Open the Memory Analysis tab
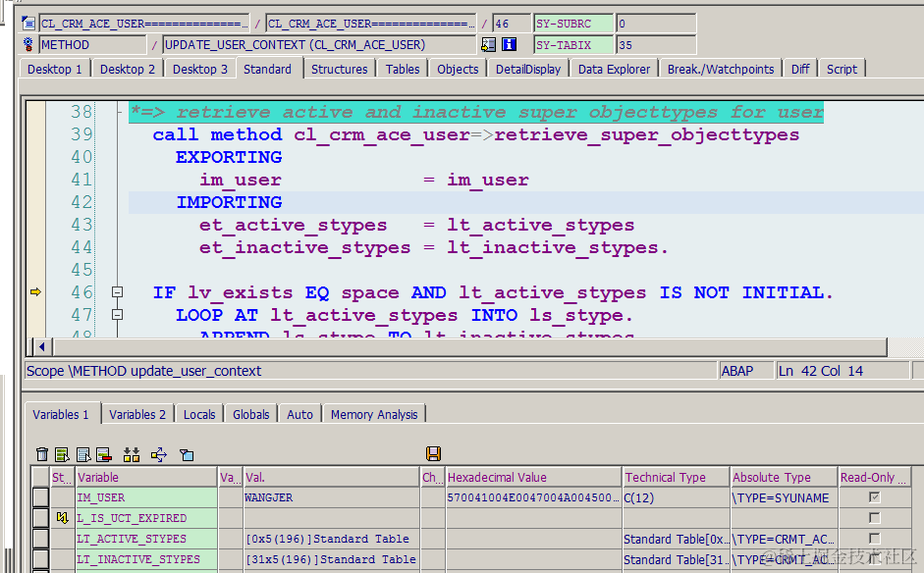Image resolution: width=924 pixels, height=573 pixels. pyautogui.click(x=374, y=414)
